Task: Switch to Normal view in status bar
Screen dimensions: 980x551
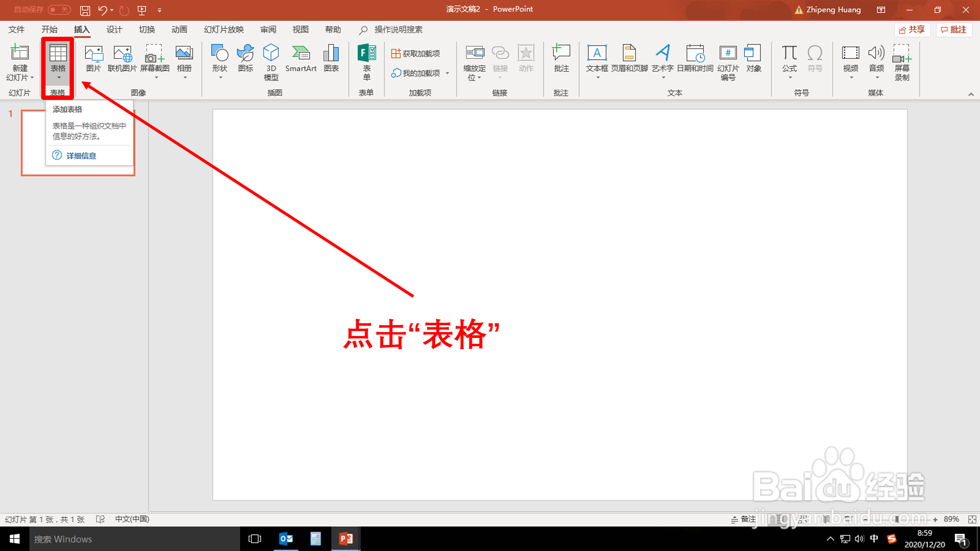Action: click(x=781, y=519)
